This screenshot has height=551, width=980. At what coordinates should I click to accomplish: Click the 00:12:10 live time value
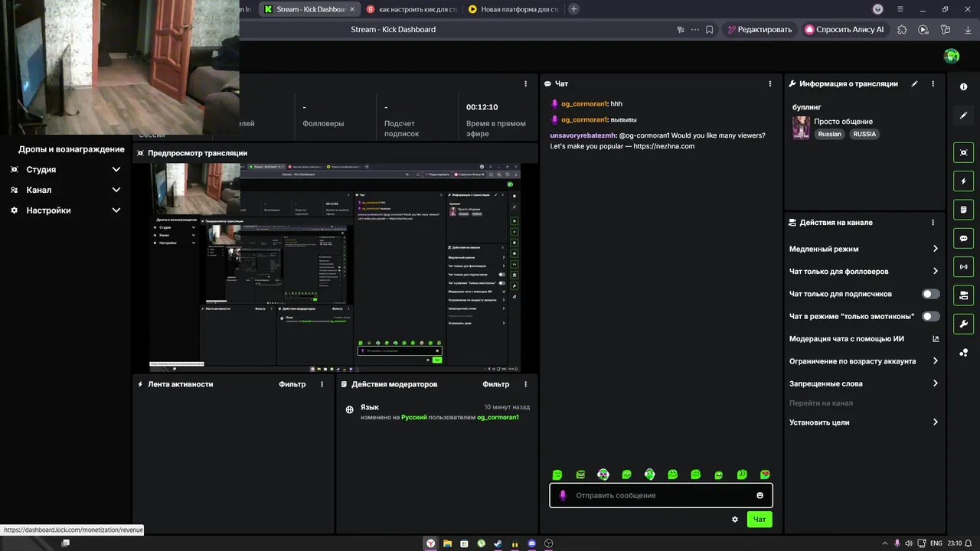click(x=482, y=107)
